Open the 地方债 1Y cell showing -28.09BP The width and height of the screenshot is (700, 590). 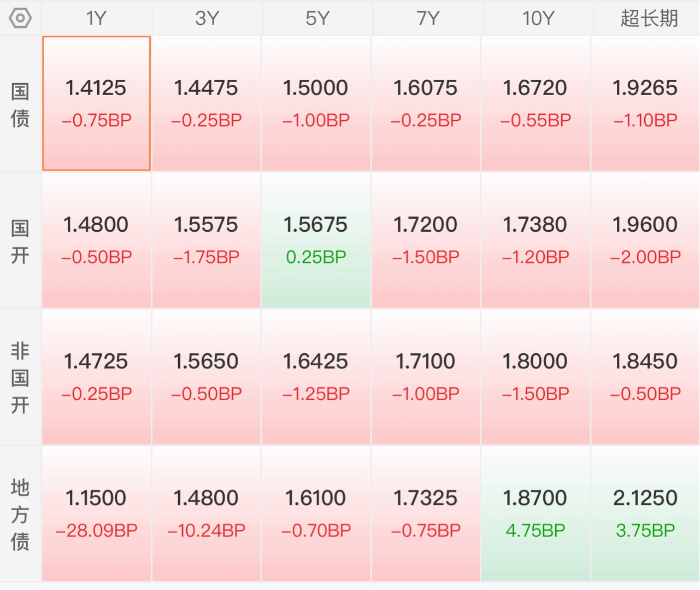(x=96, y=514)
